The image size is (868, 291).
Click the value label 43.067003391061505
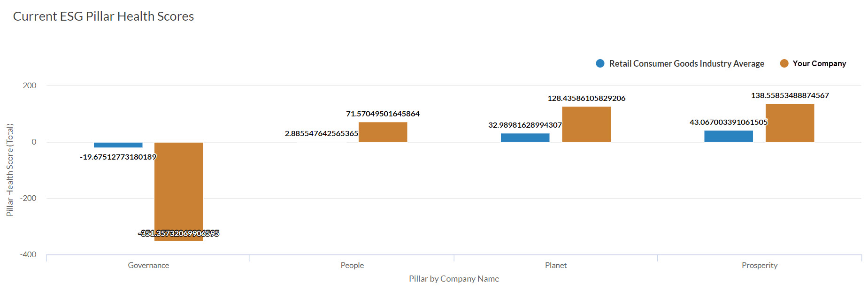729,122
